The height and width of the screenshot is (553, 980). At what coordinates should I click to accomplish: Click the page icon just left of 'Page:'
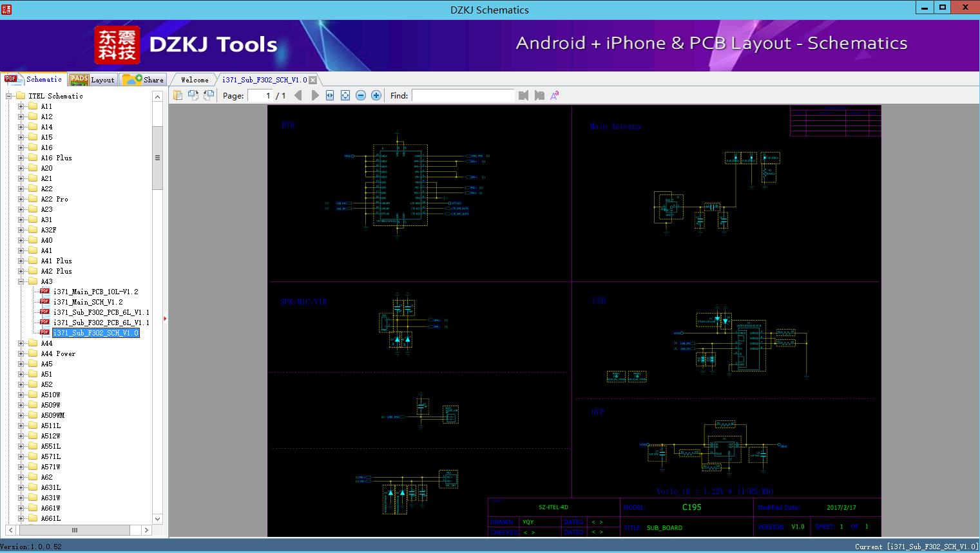coord(209,95)
